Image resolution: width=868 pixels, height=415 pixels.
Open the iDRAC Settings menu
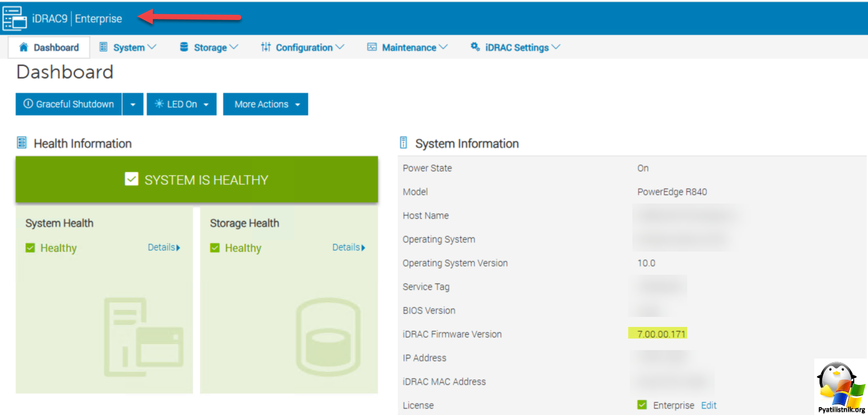point(515,47)
